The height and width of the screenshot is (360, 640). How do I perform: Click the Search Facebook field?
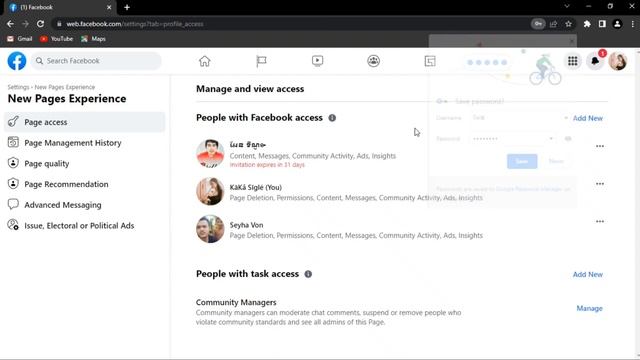coord(96,61)
